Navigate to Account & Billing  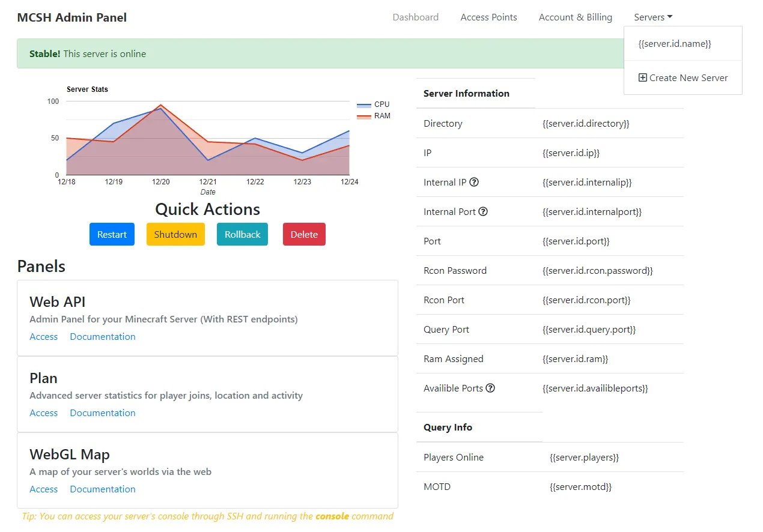[575, 17]
